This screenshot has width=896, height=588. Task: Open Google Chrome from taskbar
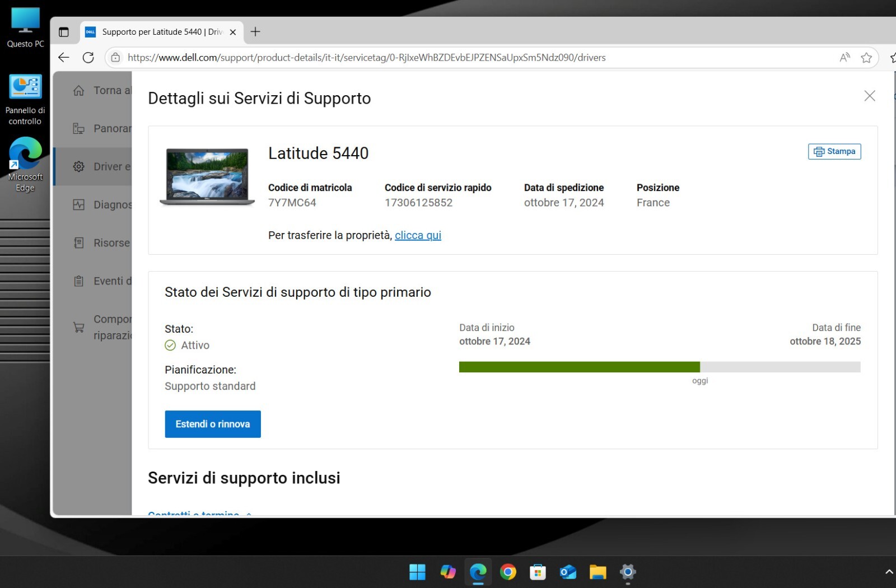(508, 572)
